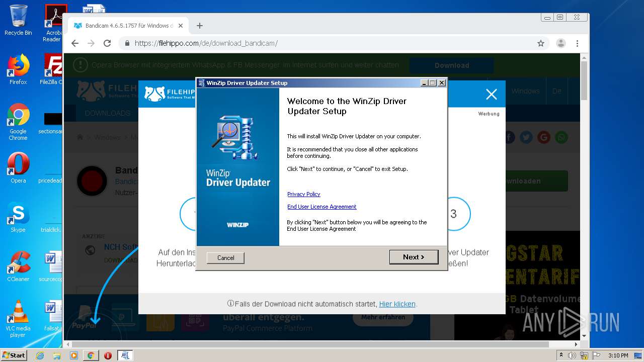Show hidden system tray icons
Viewport: 644px width, 362px height.
(562, 355)
